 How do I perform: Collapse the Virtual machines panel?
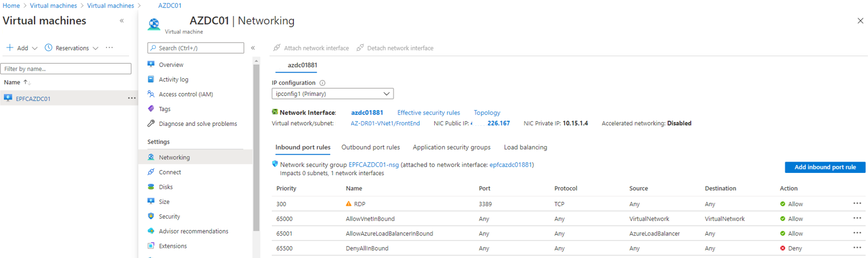coord(122,21)
